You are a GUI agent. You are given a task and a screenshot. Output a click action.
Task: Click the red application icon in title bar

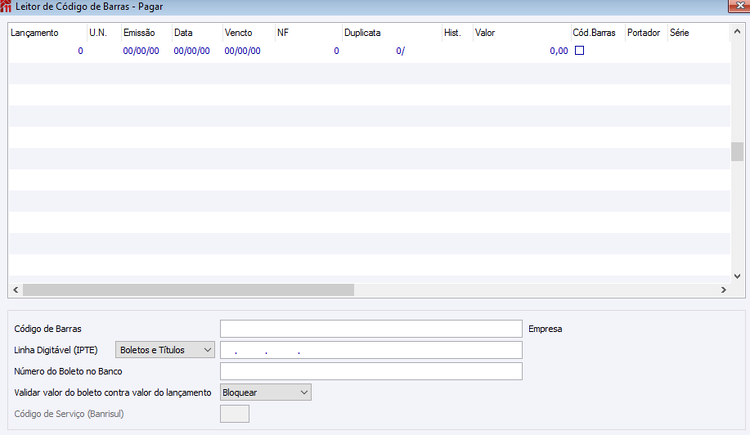pos(6,6)
